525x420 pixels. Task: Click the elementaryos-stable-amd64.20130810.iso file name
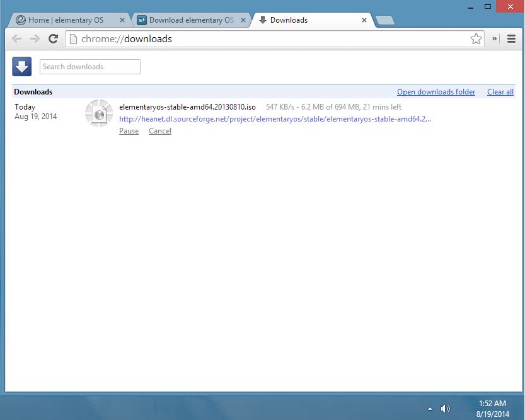188,107
